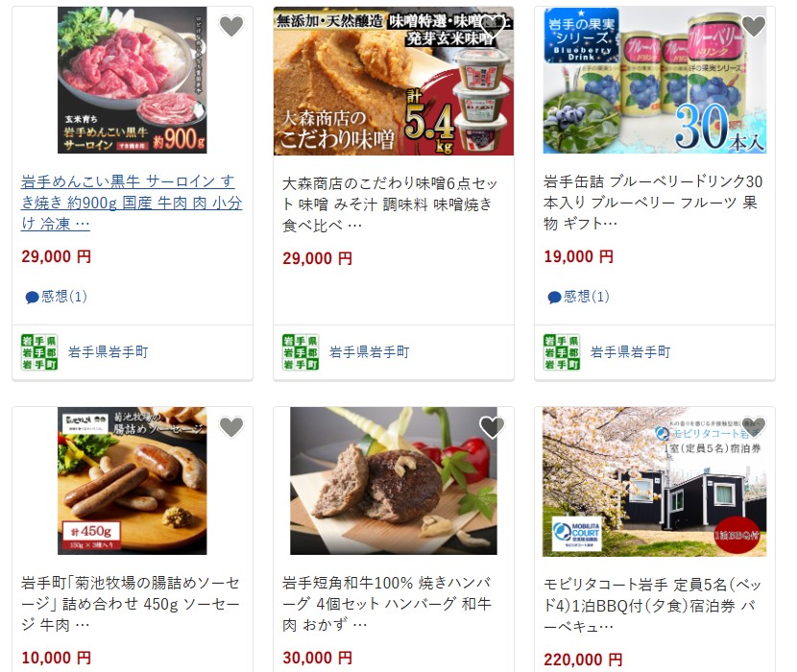Open 大森商店のこだわり味噌6点セット title
This screenshot has width=797, height=672.
click(390, 204)
